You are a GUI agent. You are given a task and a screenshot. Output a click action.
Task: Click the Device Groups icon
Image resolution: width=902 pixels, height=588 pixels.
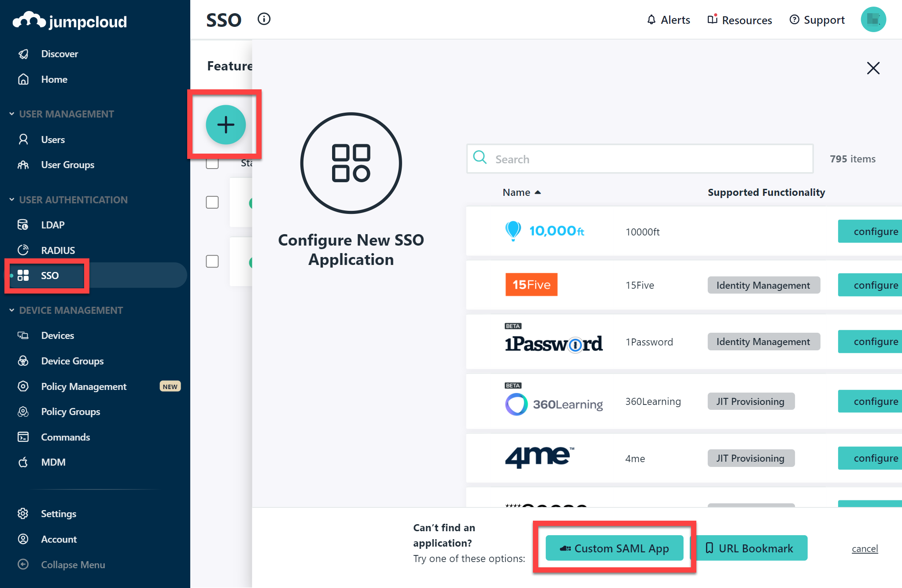[23, 361]
